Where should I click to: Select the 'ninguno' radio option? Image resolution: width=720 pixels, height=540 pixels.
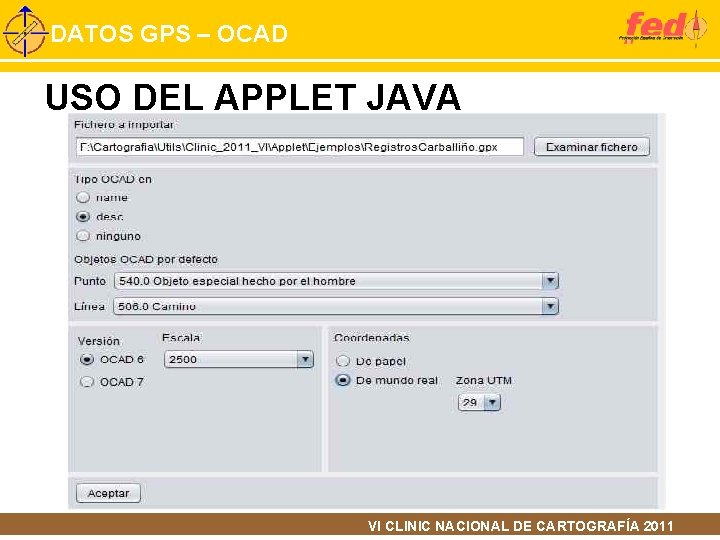click(83, 236)
